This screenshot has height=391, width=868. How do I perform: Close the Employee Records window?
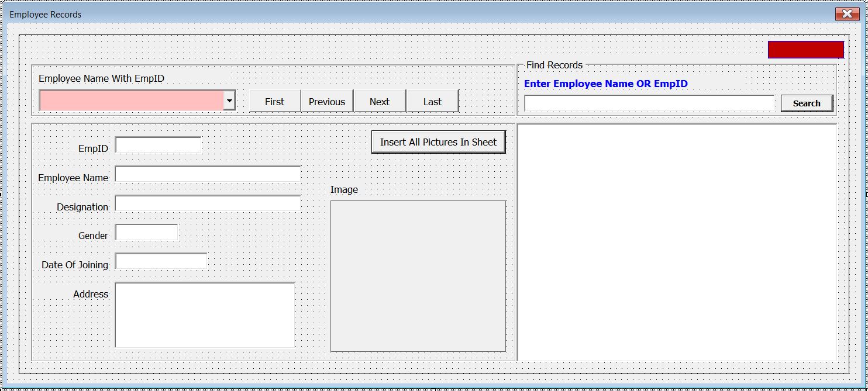846,14
